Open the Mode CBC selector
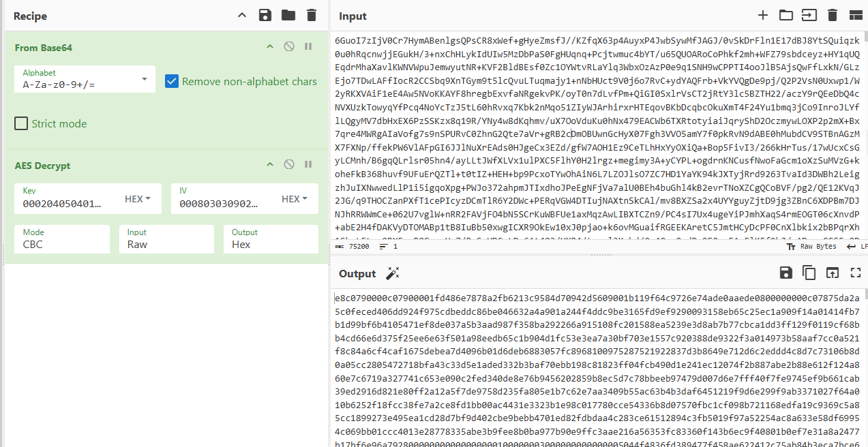868x447 pixels. [x=62, y=239]
